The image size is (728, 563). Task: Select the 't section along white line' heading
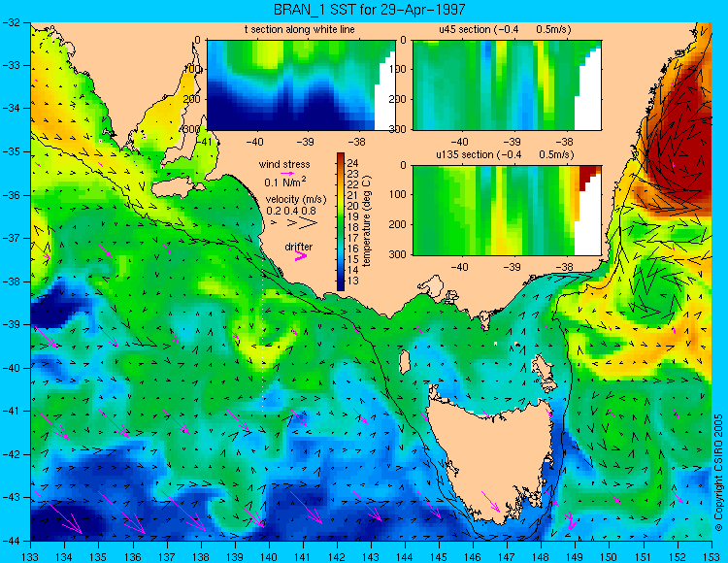coord(300,30)
